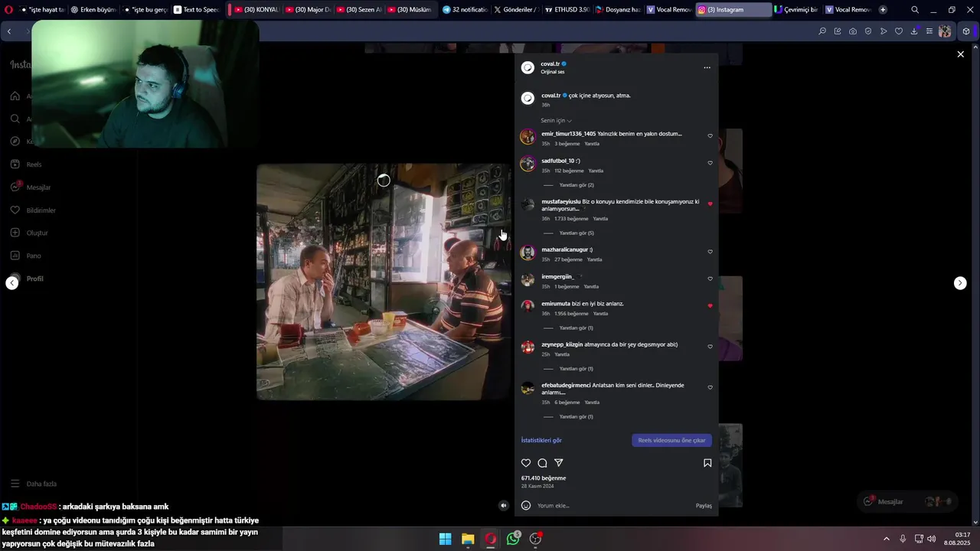The image size is (980, 551).
Task: Expand Yanıtları gör (1) under emirumuta
Action: 577,328
